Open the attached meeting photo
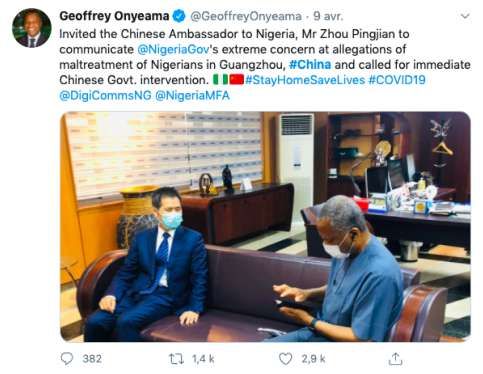This screenshot has height=374, width=483. (x=265, y=227)
